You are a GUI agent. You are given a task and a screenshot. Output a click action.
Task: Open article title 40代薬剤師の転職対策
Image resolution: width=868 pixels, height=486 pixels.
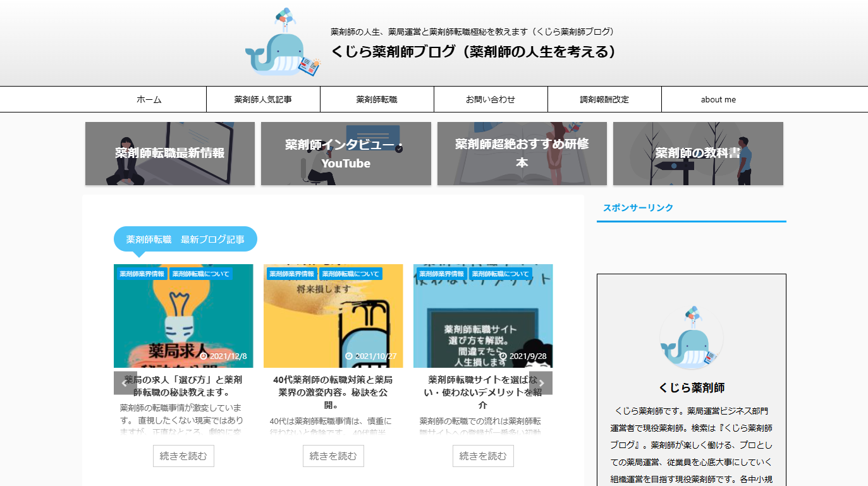(x=333, y=392)
